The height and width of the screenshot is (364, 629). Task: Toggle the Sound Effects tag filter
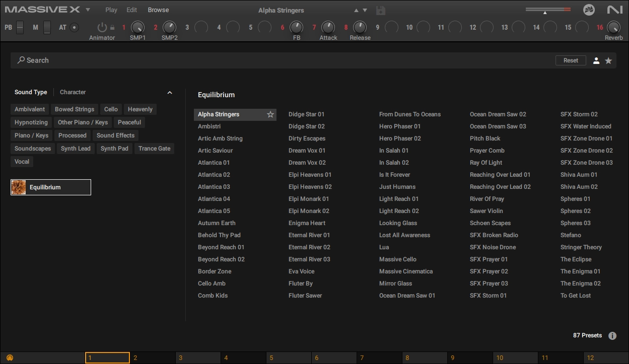click(116, 135)
